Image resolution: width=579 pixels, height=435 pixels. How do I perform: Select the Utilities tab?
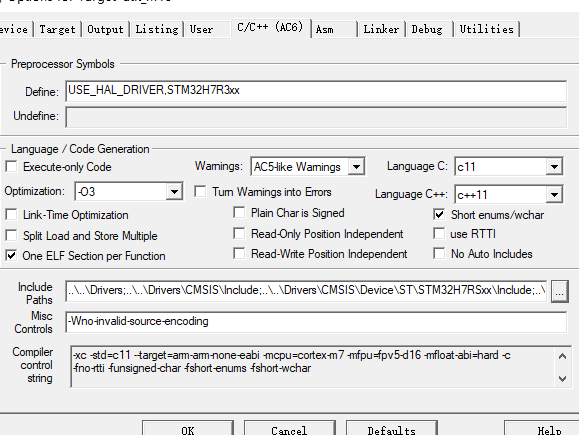click(487, 29)
